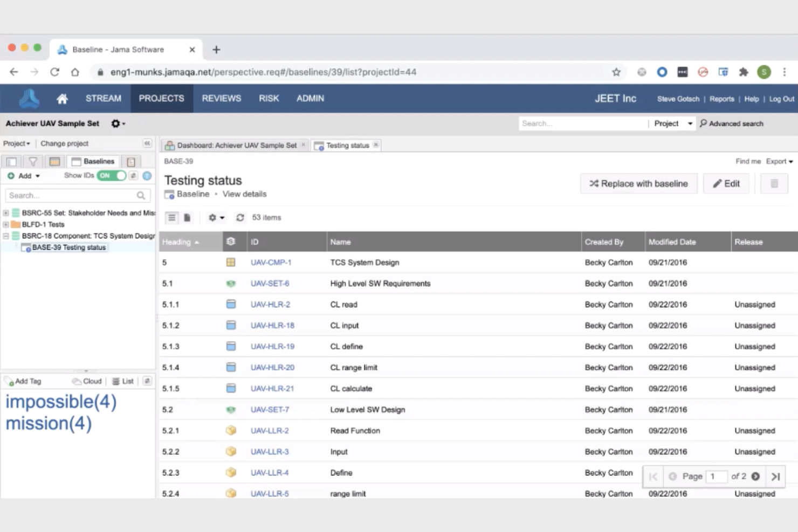Screen dimensions: 798x532
Task: Sort by the Heading column
Action: (x=191, y=242)
